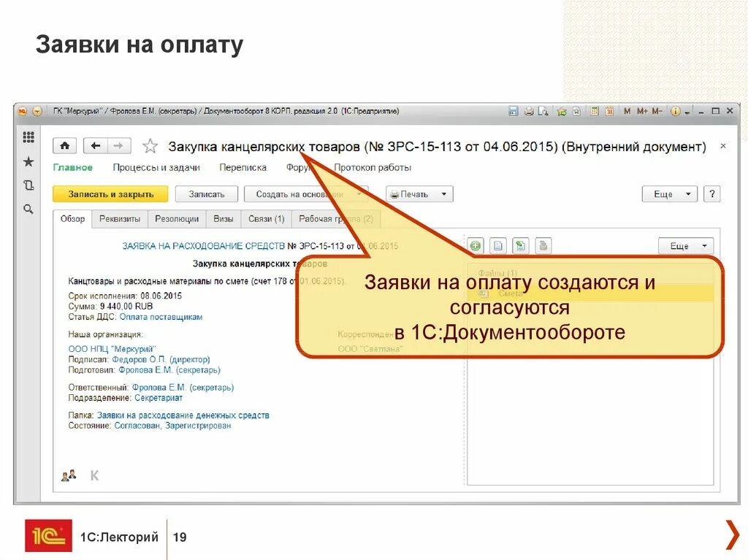This screenshot has width=748, height=560.
Task: Switch to Главное section
Action: [72, 167]
